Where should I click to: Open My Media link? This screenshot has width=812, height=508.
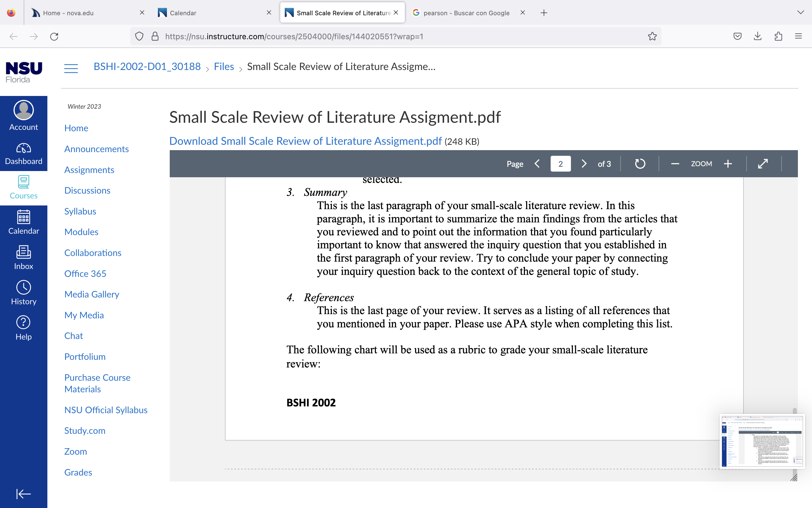pos(84,315)
